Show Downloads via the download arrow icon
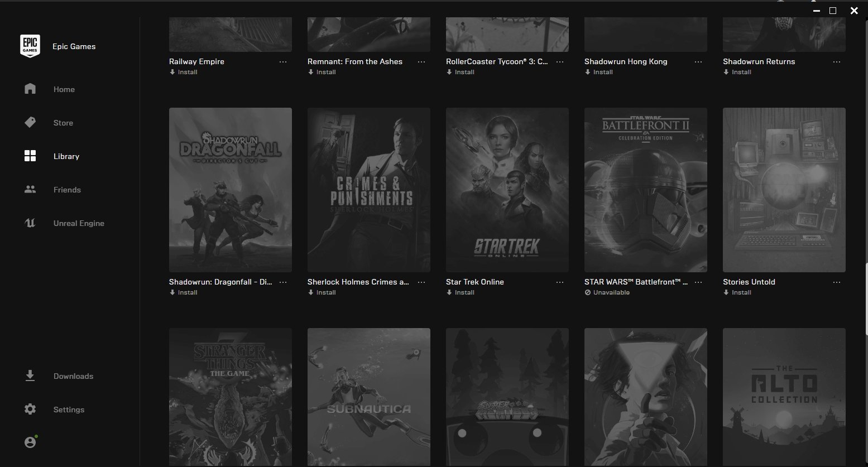 click(x=30, y=376)
